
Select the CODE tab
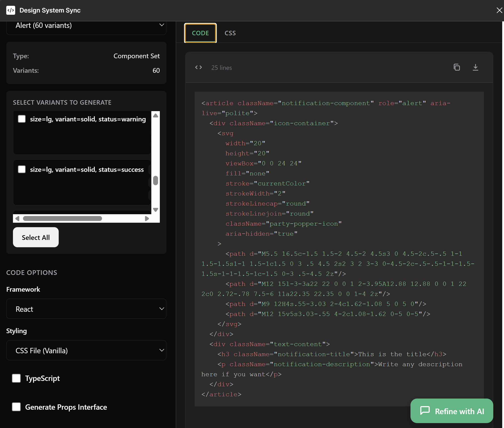200,33
